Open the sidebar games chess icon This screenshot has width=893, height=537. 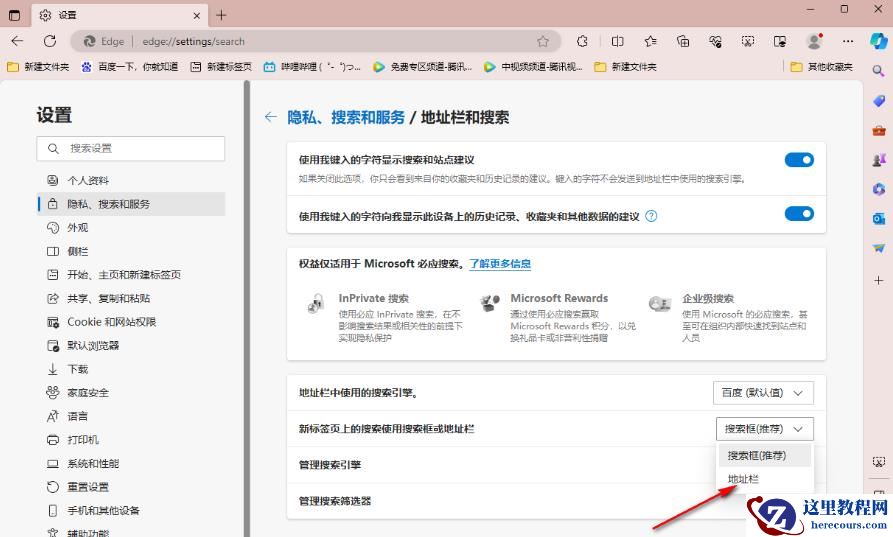[x=878, y=160]
